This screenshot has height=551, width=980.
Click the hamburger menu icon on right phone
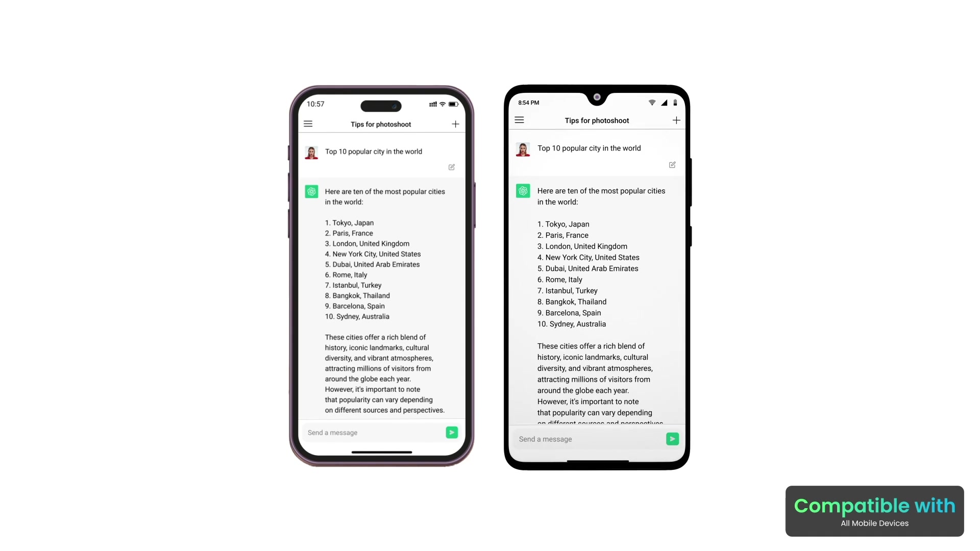pos(519,120)
